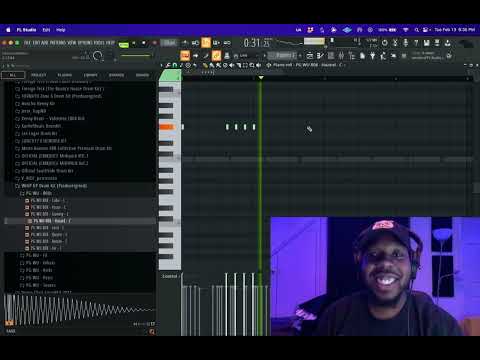Image resolution: width=480 pixels, height=360 pixels.
Task: Open the V_RIOT folder in the browser
Action: [36, 178]
